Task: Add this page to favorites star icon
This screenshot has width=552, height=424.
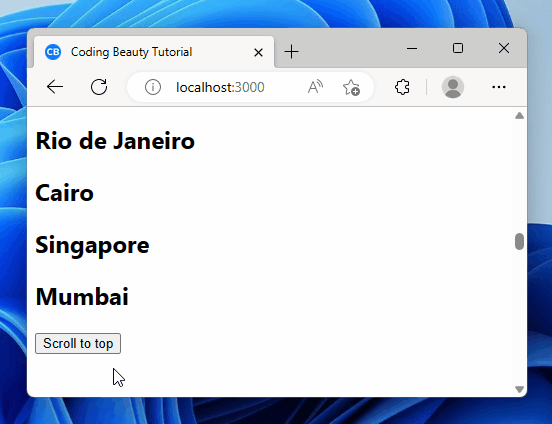Action: pos(351,87)
